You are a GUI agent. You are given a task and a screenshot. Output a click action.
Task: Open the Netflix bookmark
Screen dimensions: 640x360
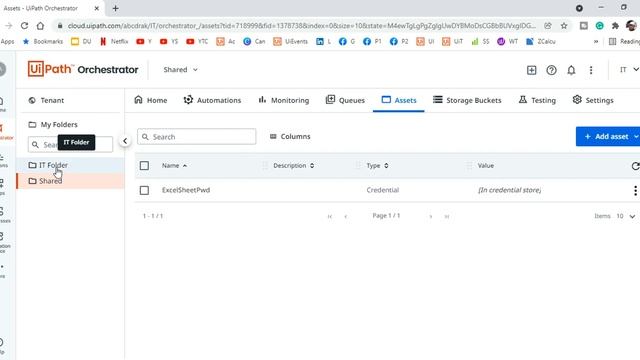pos(114,42)
